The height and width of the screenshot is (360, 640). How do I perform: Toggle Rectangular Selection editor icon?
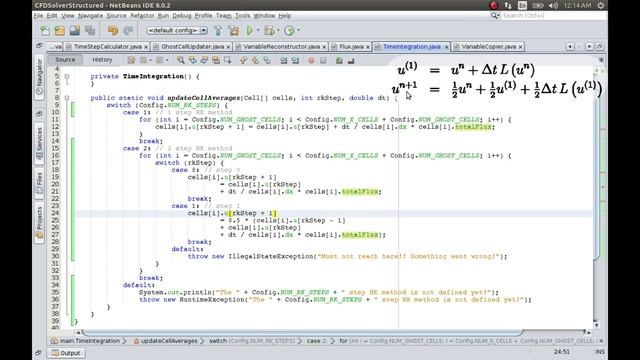[227, 60]
